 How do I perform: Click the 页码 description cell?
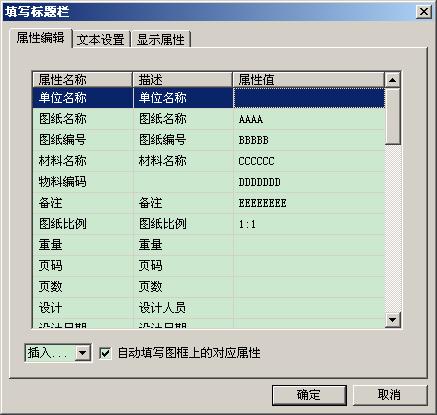pyautogui.click(x=183, y=266)
